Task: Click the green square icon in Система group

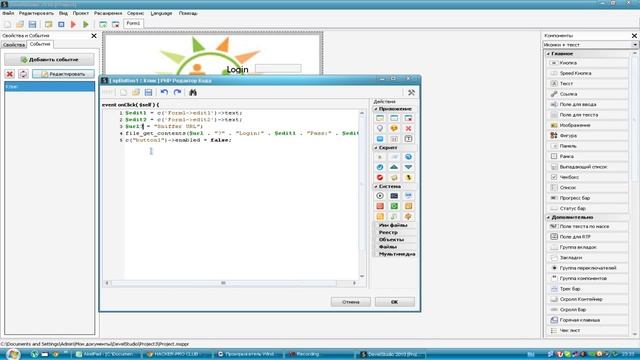Action: pyautogui.click(x=394, y=206)
